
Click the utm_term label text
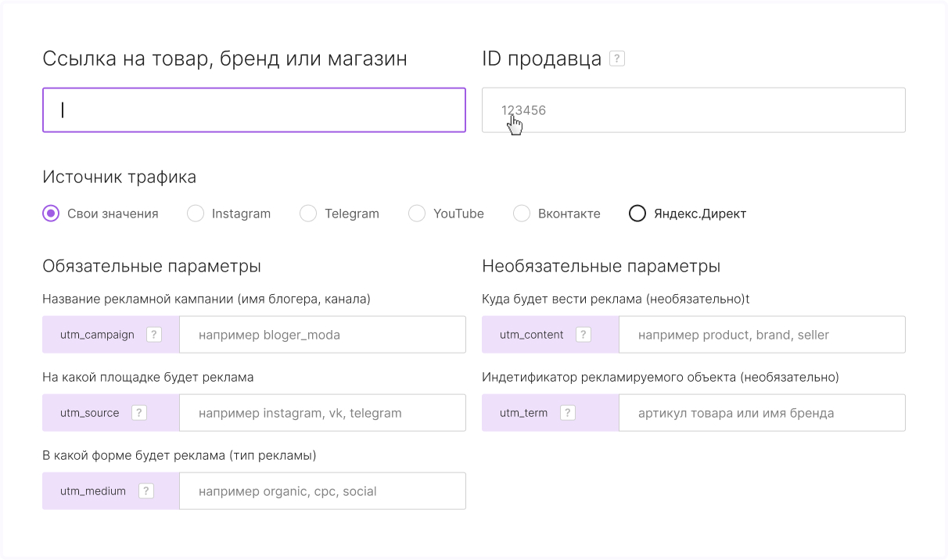pyautogui.click(x=524, y=413)
